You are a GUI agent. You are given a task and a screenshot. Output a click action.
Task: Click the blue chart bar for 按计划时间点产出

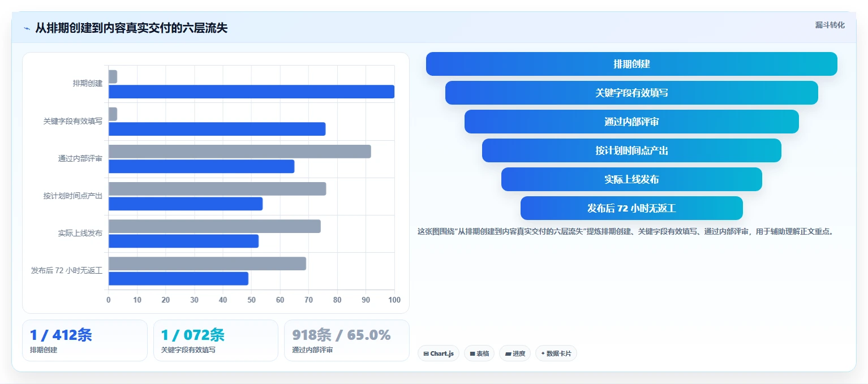coord(186,204)
